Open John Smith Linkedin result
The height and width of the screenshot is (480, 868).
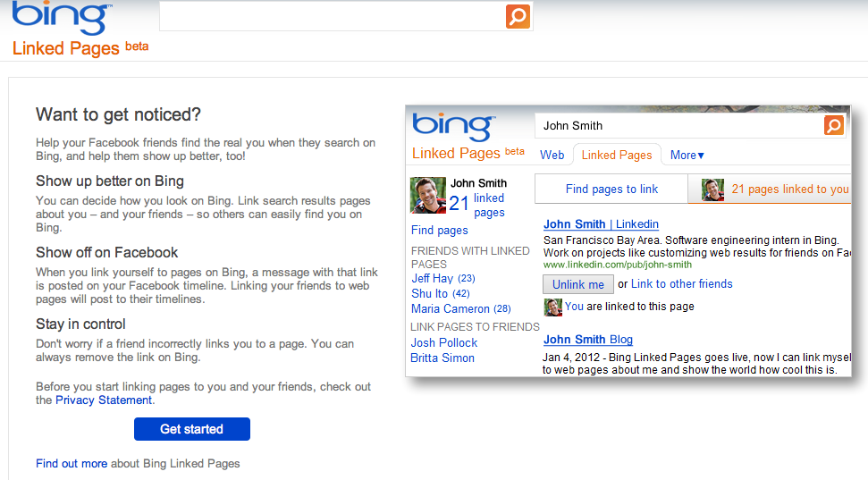(601, 224)
